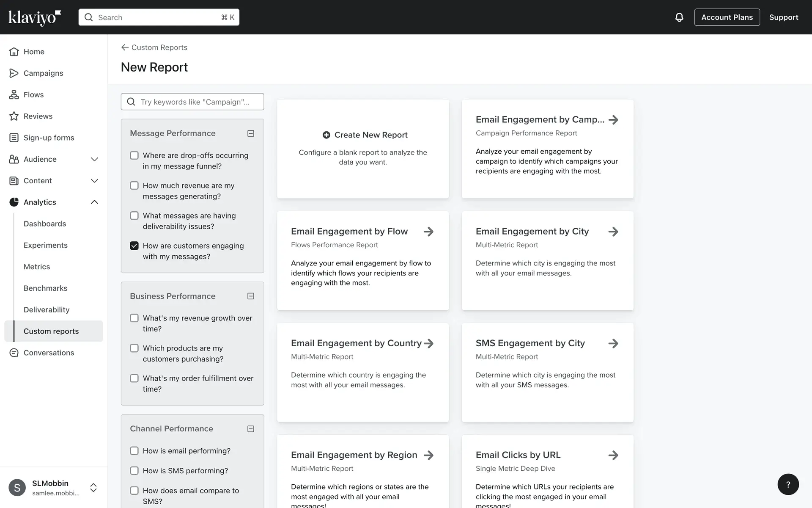Enable 'How is email performing?' checkbox

pos(134,451)
